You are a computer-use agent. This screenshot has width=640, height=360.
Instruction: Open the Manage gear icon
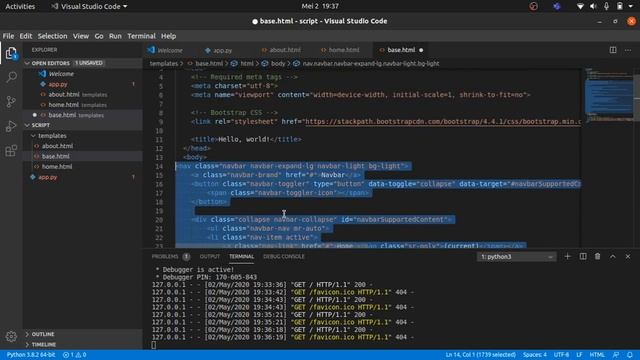pyautogui.click(x=11, y=336)
